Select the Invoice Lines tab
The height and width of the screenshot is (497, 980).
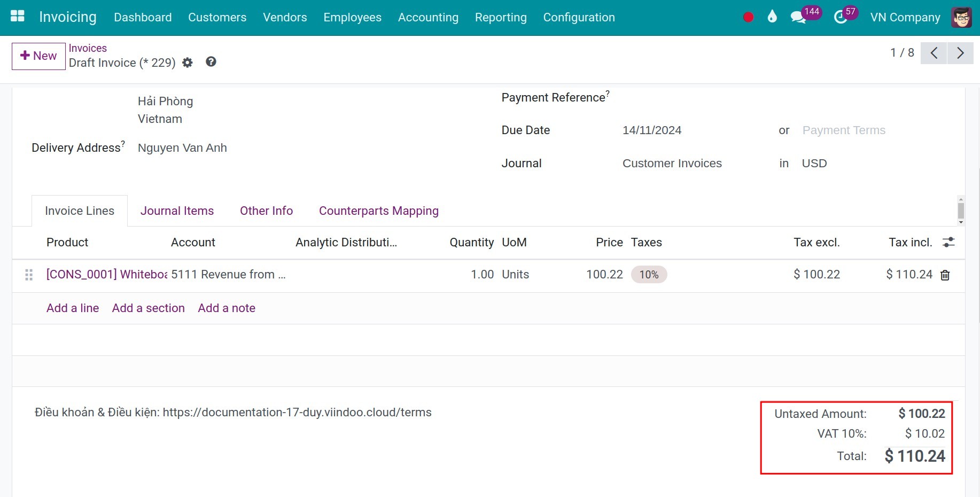point(80,211)
